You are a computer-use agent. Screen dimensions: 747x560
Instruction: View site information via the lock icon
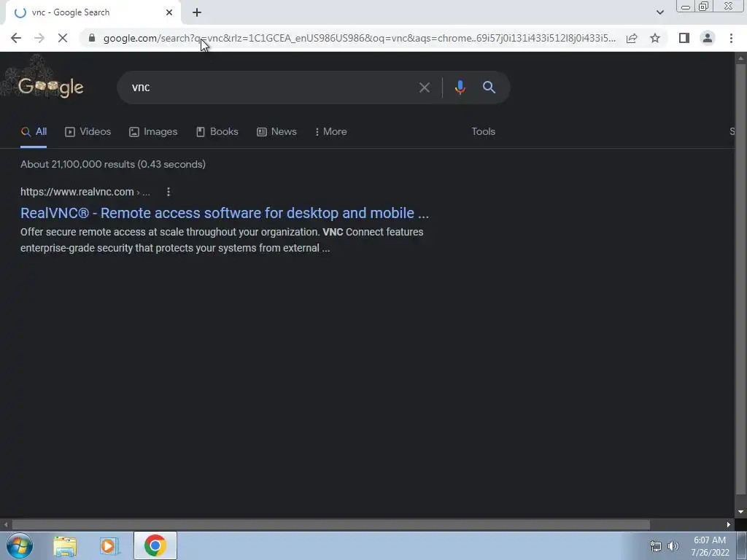pyautogui.click(x=92, y=38)
